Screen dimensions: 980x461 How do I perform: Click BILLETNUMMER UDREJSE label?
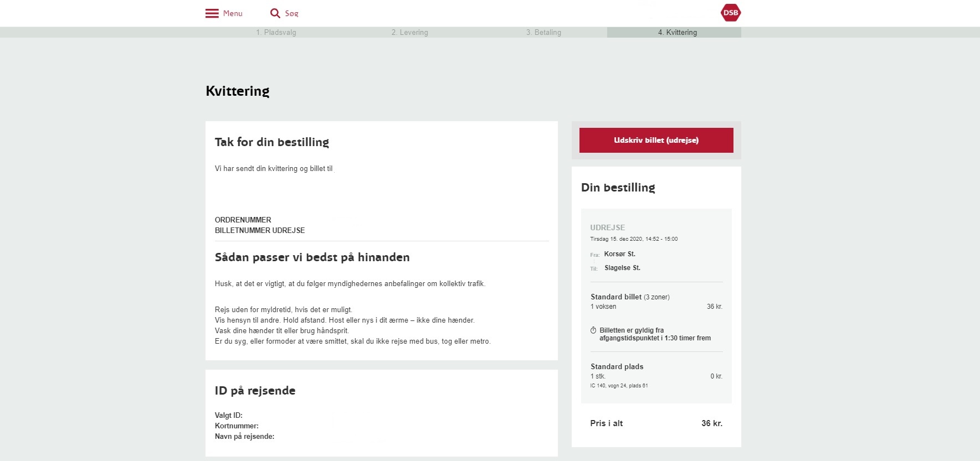(260, 230)
